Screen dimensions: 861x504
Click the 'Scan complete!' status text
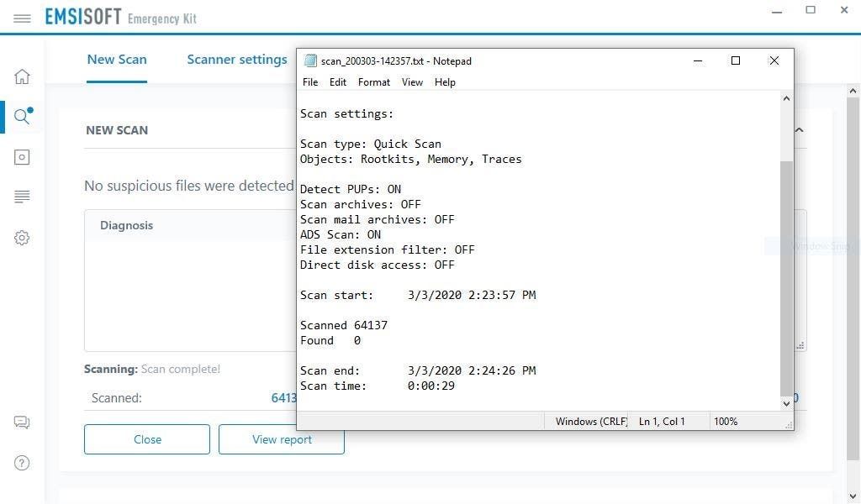tap(180, 369)
